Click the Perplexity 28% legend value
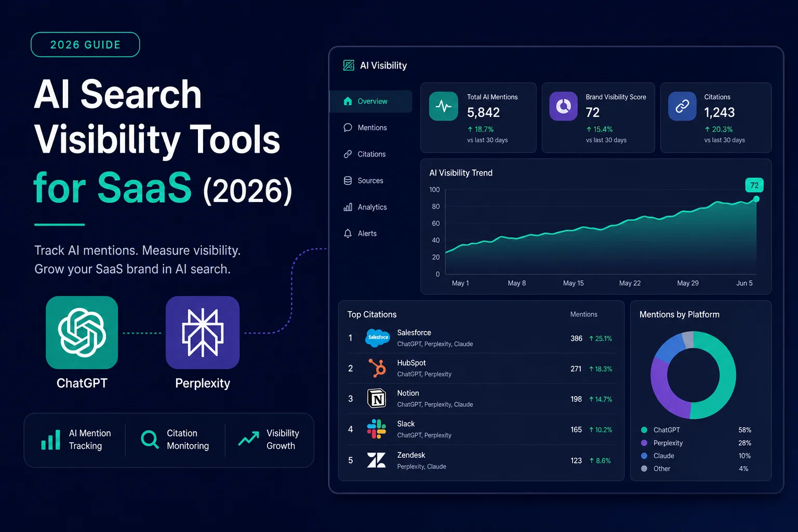Screen dimensions: 798x532 pyautogui.click(x=744, y=443)
